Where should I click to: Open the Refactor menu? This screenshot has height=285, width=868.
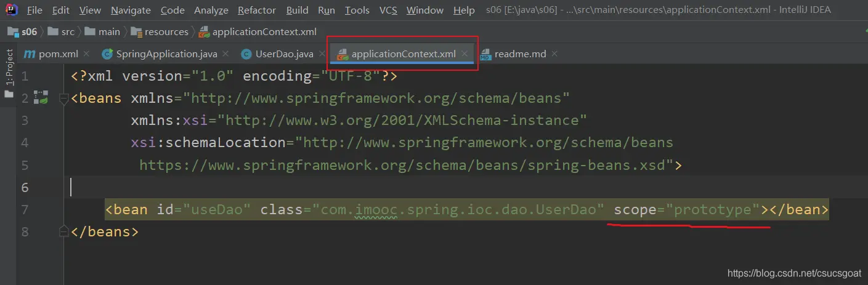258,10
